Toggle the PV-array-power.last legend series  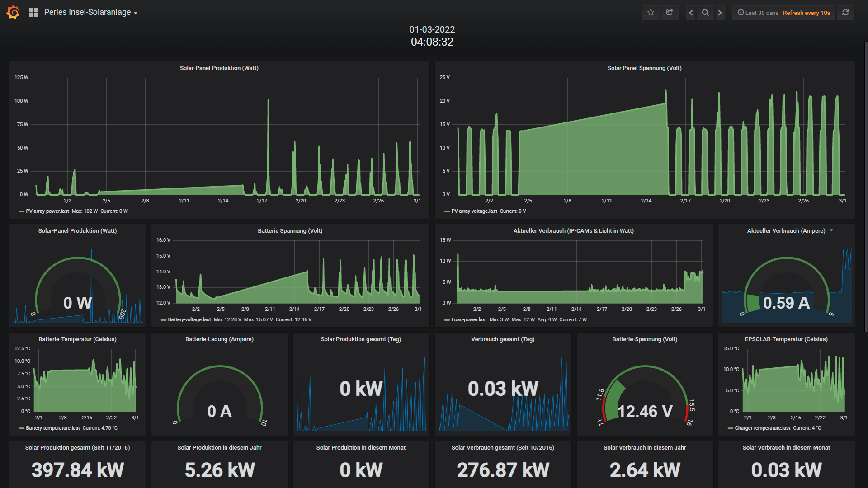coord(47,211)
